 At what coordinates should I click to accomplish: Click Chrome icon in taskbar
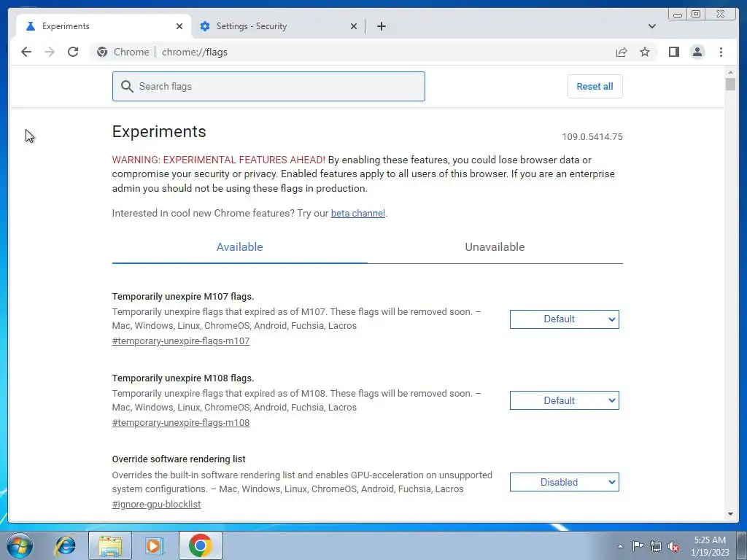pos(200,545)
